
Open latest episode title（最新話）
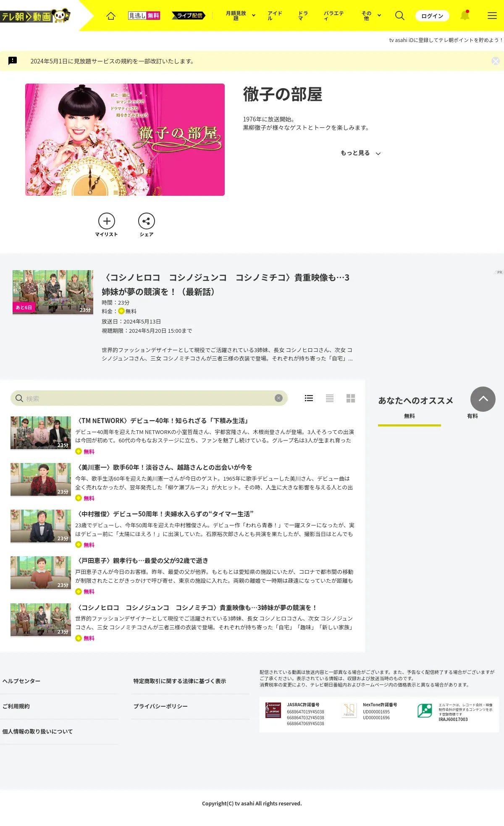pyautogui.click(x=226, y=284)
